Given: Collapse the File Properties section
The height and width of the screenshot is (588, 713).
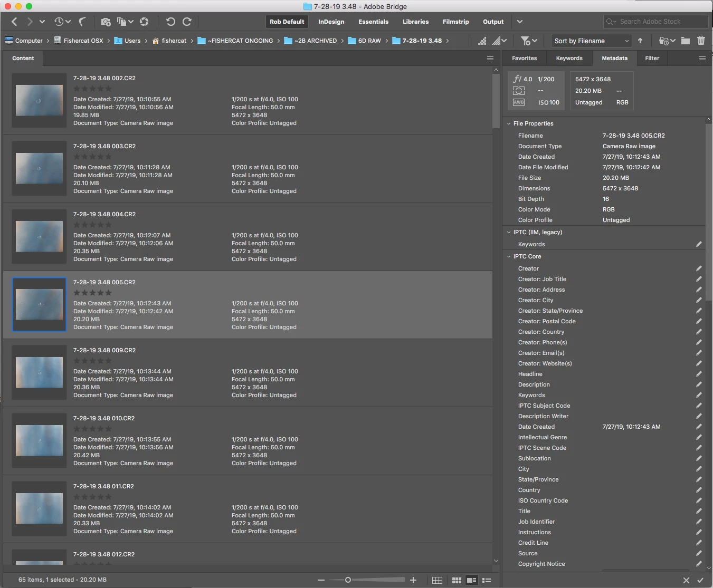Looking at the screenshot, I should pos(509,123).
